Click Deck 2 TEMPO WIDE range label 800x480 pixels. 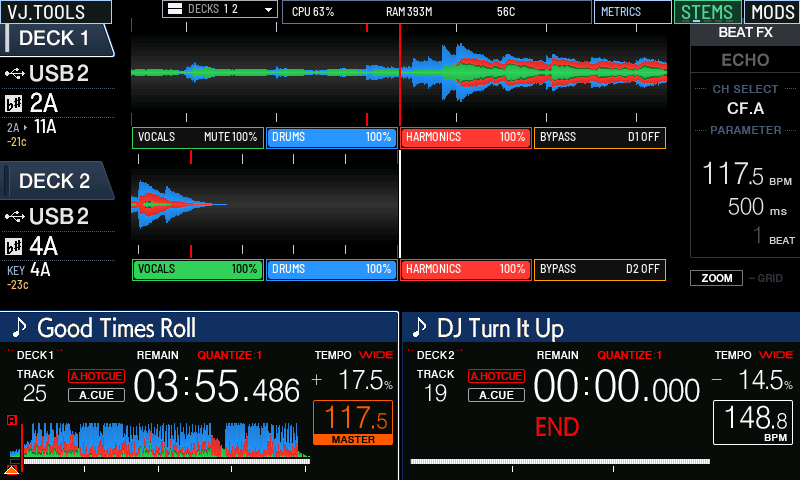[x=776, y=355]
